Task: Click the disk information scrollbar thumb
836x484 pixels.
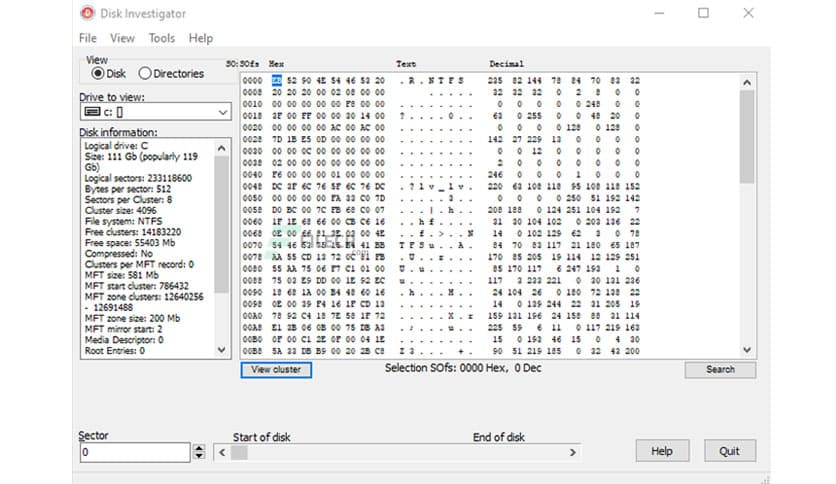Action: pos(221,224)
